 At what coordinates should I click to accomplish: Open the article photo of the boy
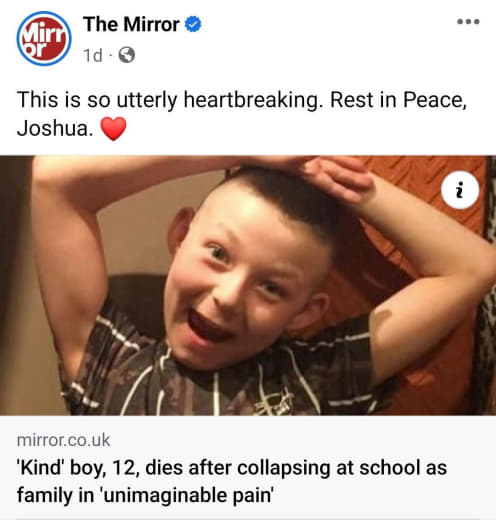pyautogui.click(x=248, y=285)
